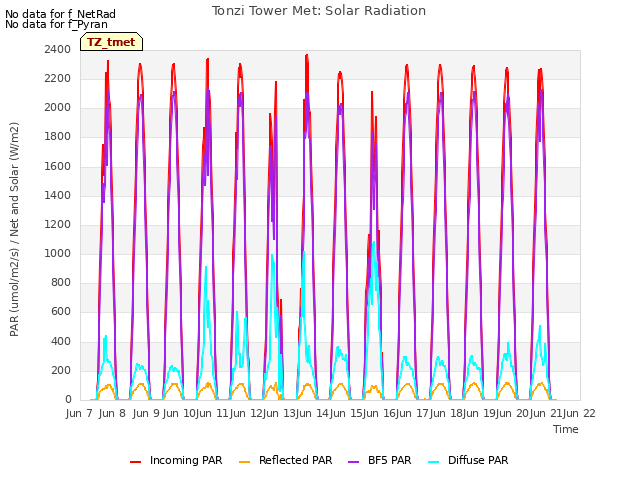Click the Jun 17 x-axis date label
The height and width of the screenshot is (480, 640).
point(413,413)
